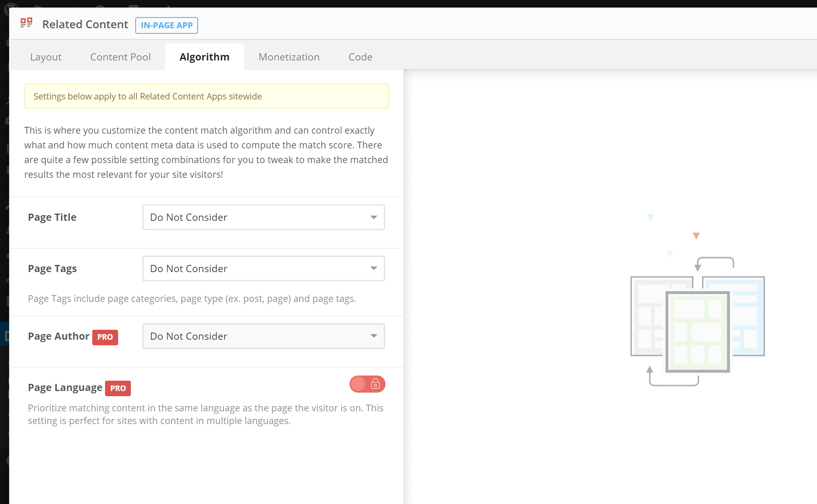Switch to the Layout tab
817x504 pixels.
pyautogui.click(x=46, y=56)
